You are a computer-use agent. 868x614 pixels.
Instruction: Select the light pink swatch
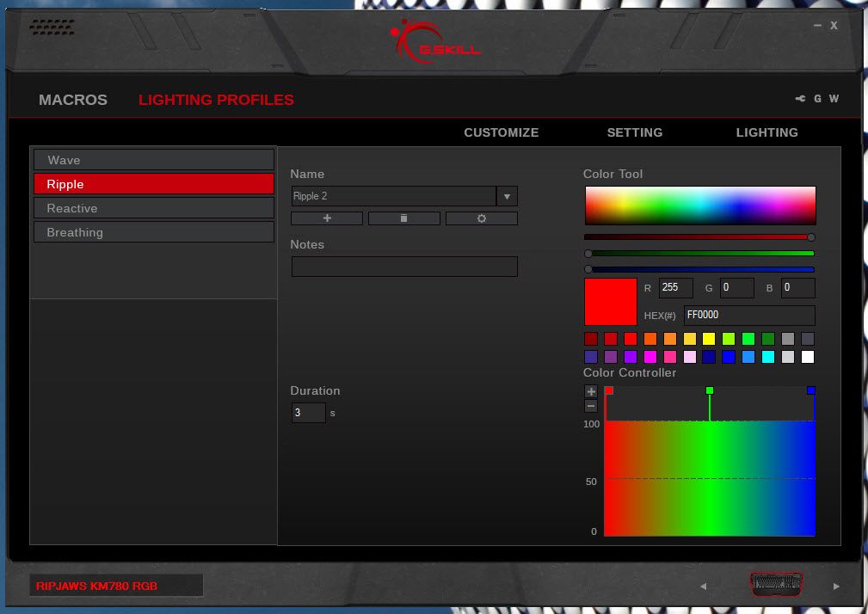coord(689,357)
